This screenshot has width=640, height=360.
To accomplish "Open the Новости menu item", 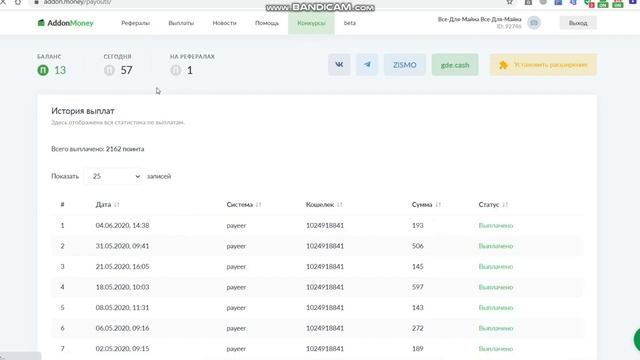I will (x=224, y=23).
